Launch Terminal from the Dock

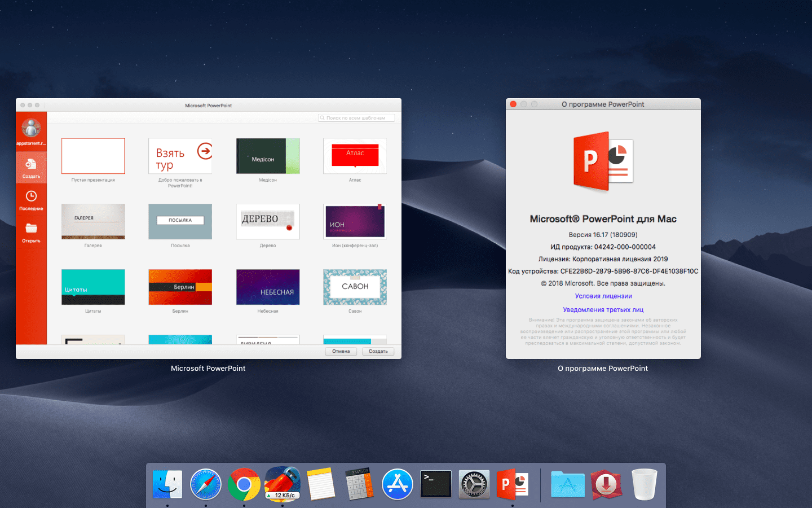[436, 484]
